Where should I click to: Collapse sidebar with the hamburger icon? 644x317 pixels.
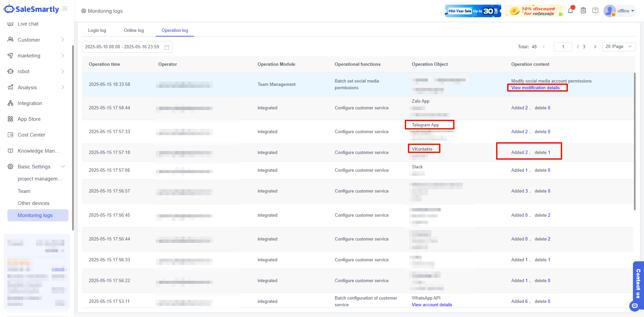65,9
